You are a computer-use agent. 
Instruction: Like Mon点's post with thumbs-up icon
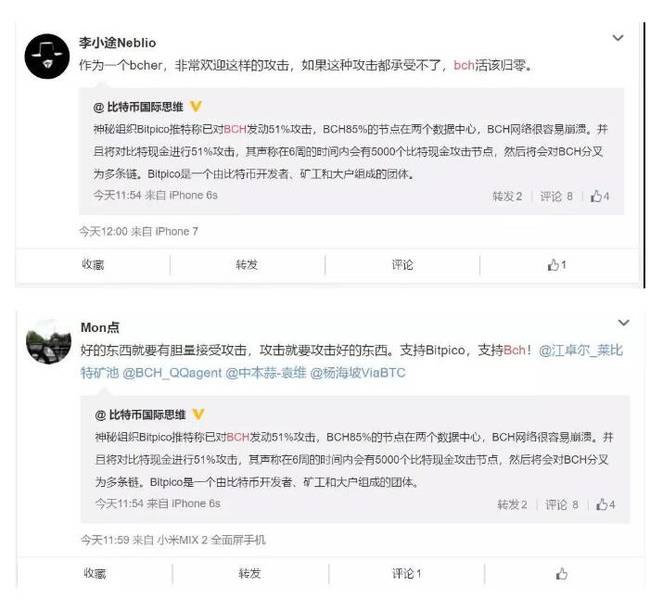(x=562, y=574)
